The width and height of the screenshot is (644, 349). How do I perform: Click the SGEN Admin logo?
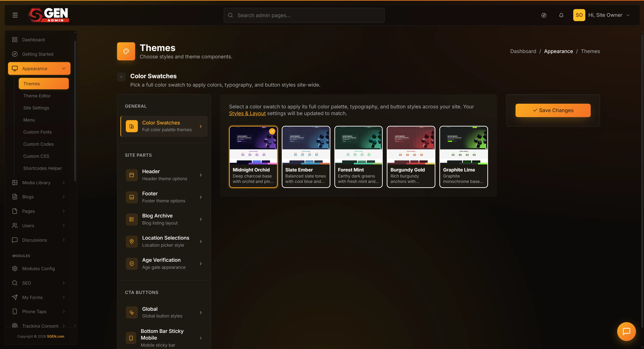coord(48,15)
